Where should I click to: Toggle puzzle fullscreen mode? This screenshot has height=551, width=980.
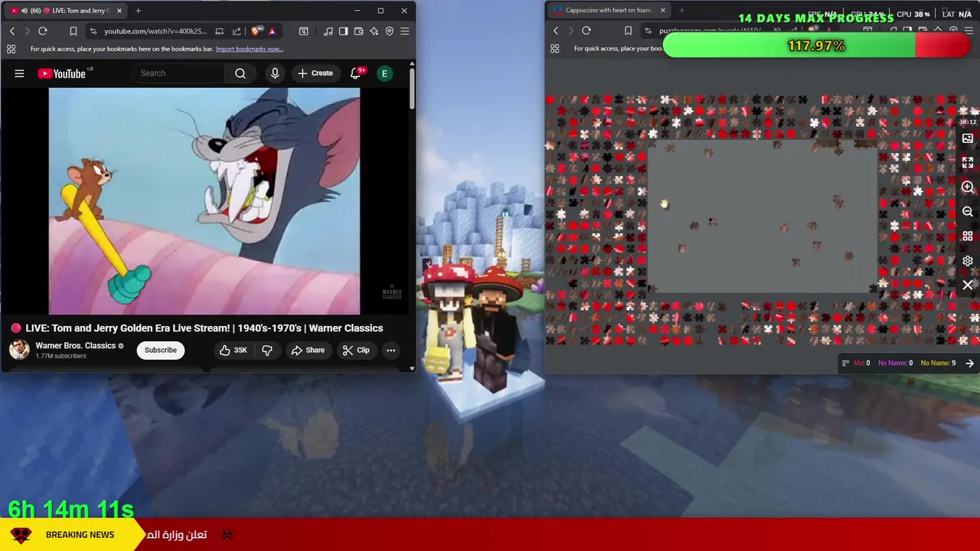pos(968,163)
